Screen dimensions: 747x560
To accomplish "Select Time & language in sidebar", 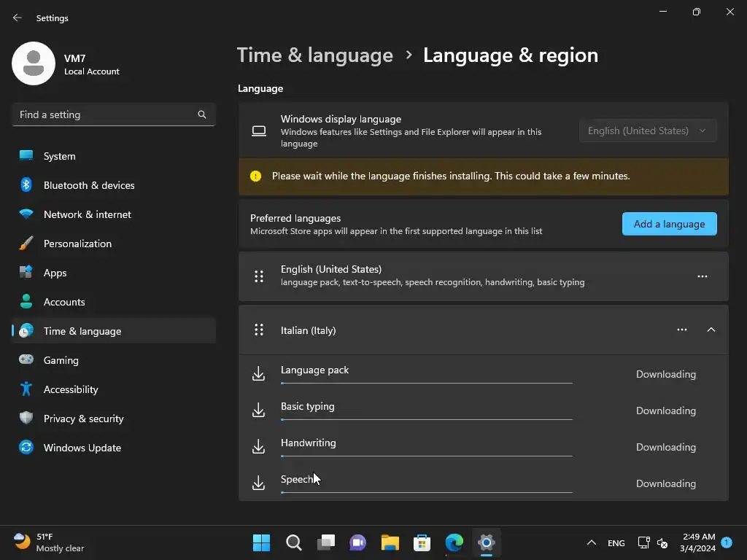I will coord(114,330).
